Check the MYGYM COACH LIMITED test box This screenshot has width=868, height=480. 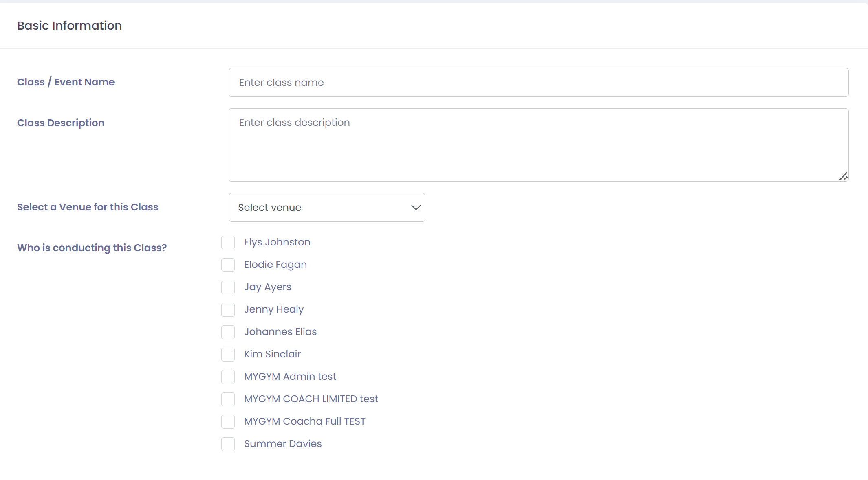click(228, 399)
